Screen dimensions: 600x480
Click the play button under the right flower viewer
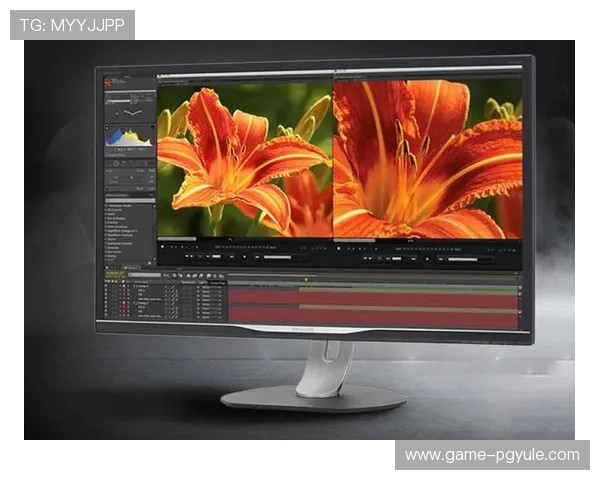427,259
